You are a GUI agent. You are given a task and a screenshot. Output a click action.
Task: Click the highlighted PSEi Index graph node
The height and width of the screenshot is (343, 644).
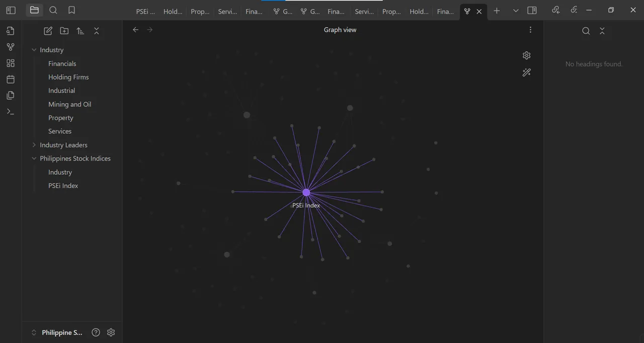click(306, 192)
